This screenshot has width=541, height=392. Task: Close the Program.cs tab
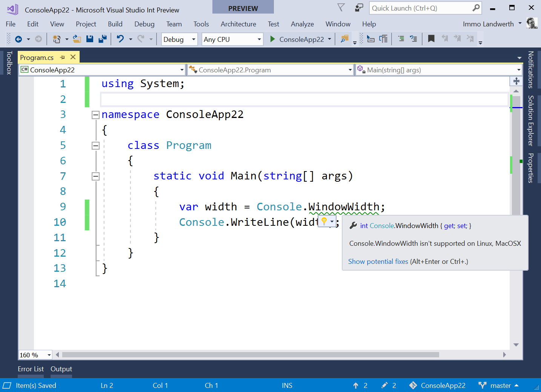tap(73, 57)
